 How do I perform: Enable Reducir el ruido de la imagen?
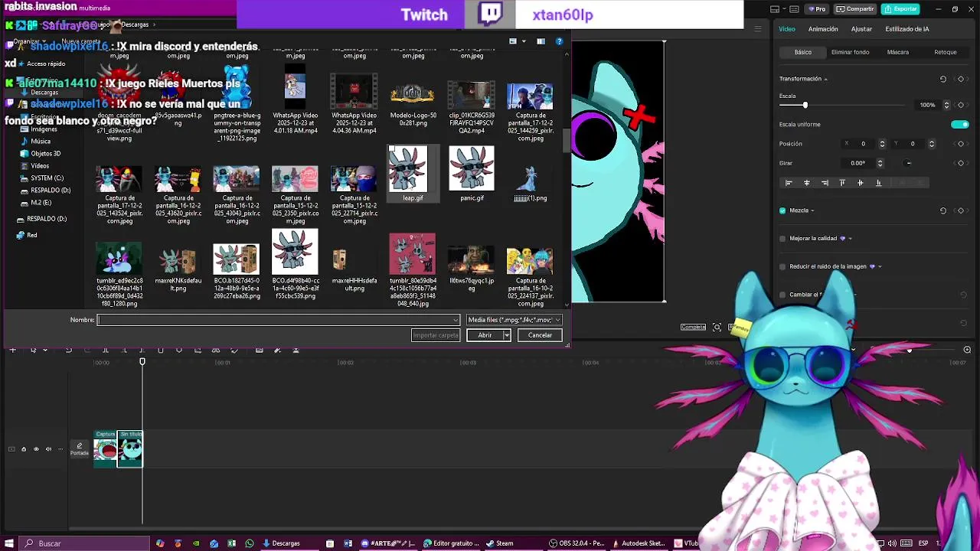coord(782,267)
